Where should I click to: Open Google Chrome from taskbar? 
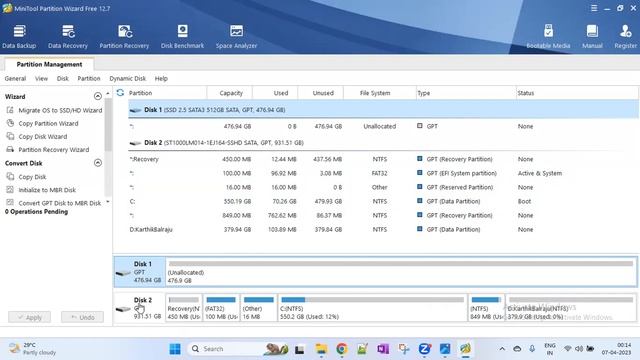[341, 349]
